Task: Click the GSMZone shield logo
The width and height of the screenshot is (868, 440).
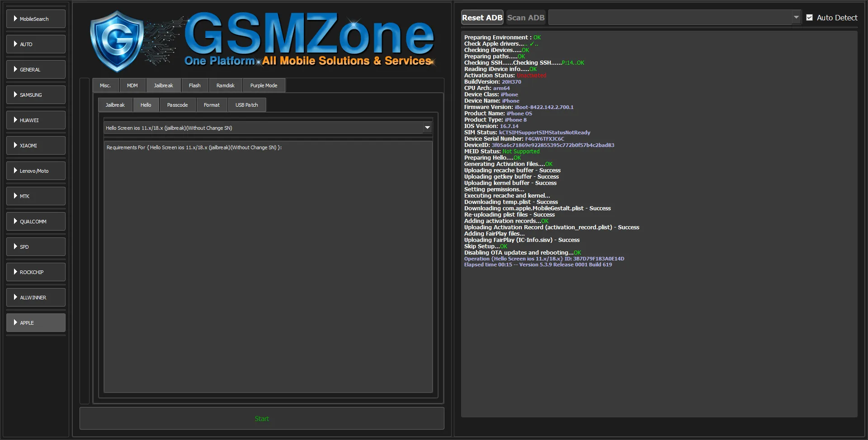Action: coord(117,42)
